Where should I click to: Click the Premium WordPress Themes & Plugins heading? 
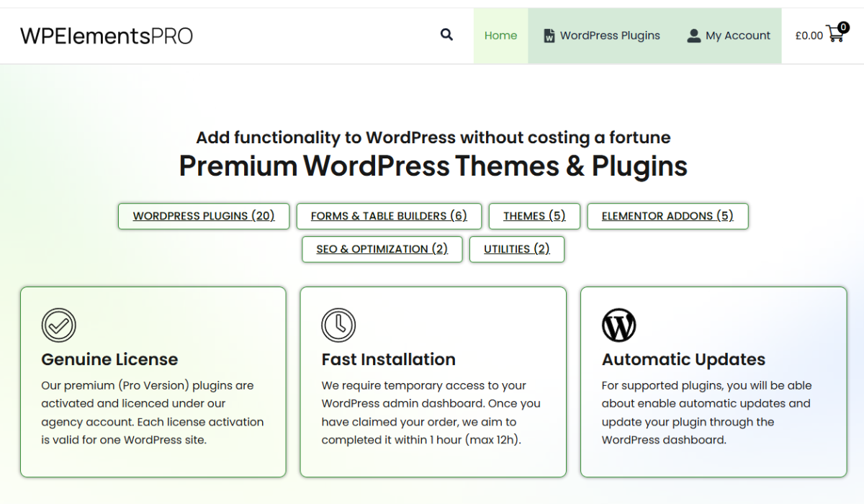(433, 166)
